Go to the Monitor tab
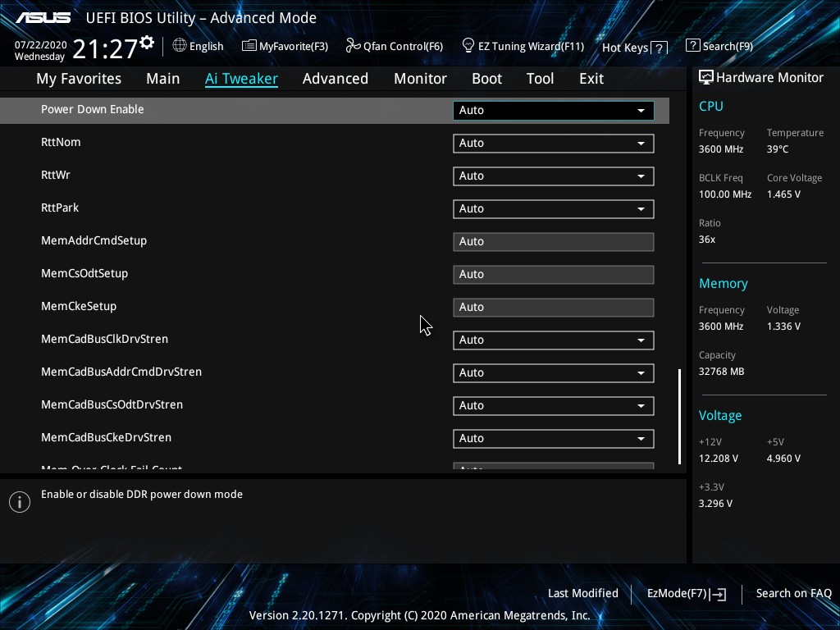 (x=420, y=79)
